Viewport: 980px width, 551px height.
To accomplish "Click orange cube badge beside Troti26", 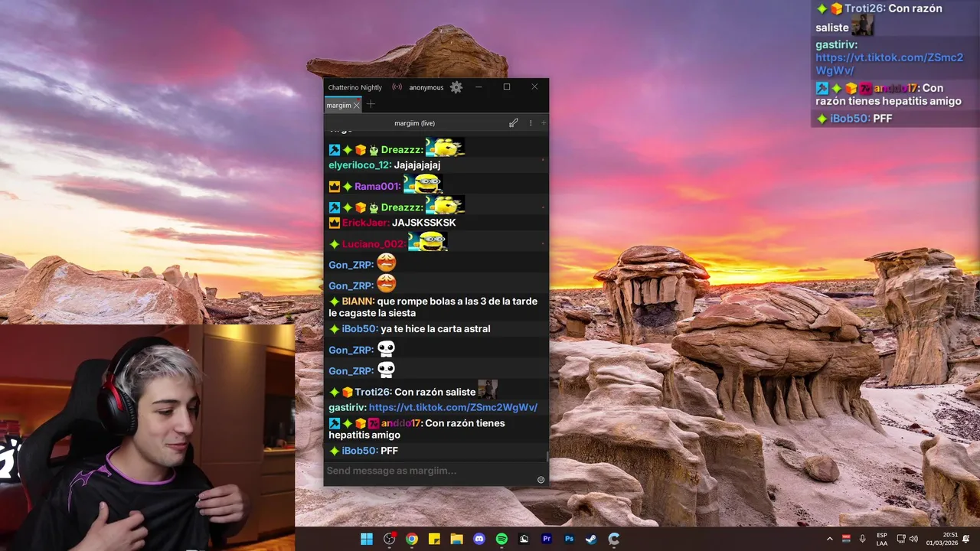I will click(347, 392).
